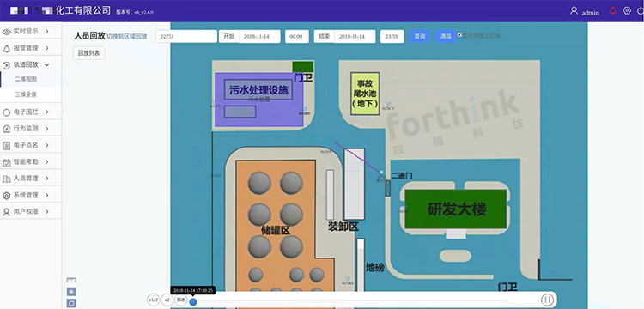Collapse the 轨迹回放 menu section
The height and width of the screenshot is (309, 644).
(x=31, y=64)
